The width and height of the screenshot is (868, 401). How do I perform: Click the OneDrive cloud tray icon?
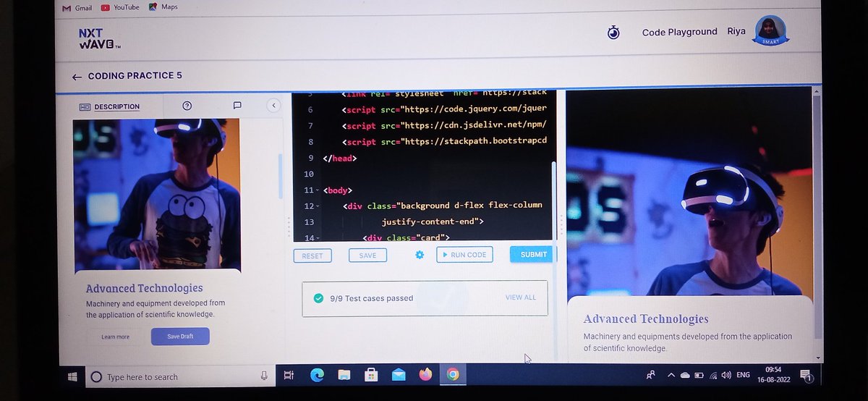click(x=685, y=376)
